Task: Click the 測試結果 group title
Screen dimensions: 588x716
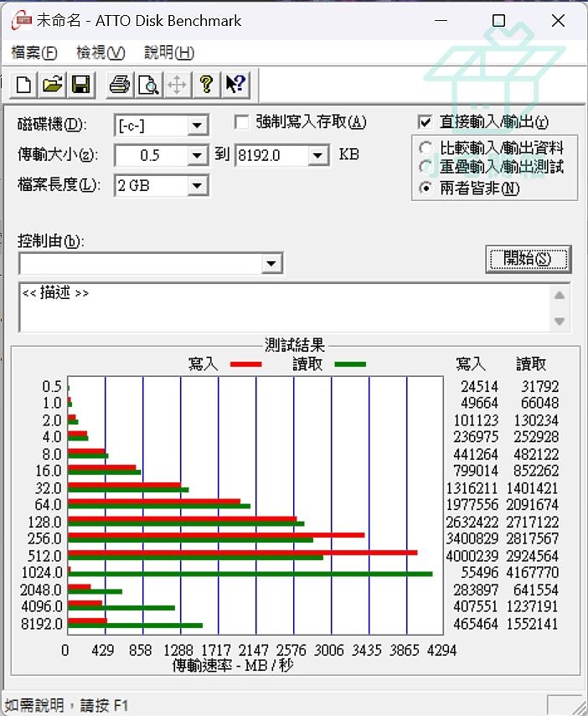Action: [x=295, y=345]
